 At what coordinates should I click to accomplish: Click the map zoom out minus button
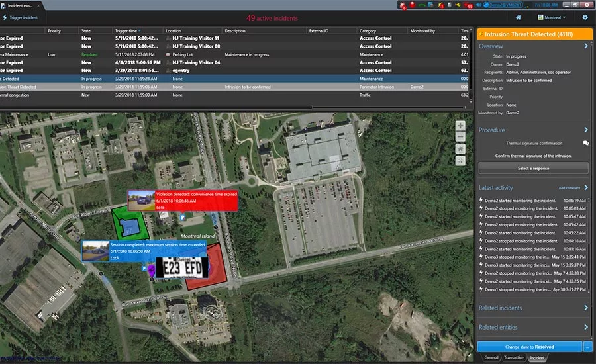coord(460,137)
